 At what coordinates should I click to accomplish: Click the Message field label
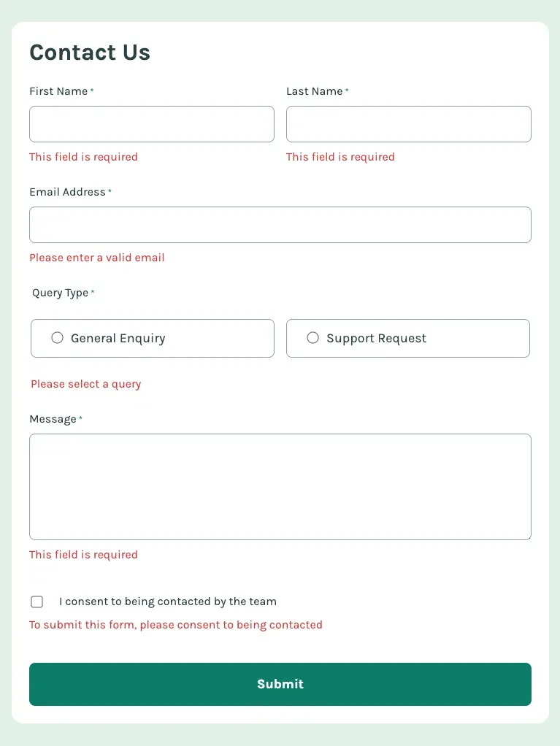[x=52, y=419]
